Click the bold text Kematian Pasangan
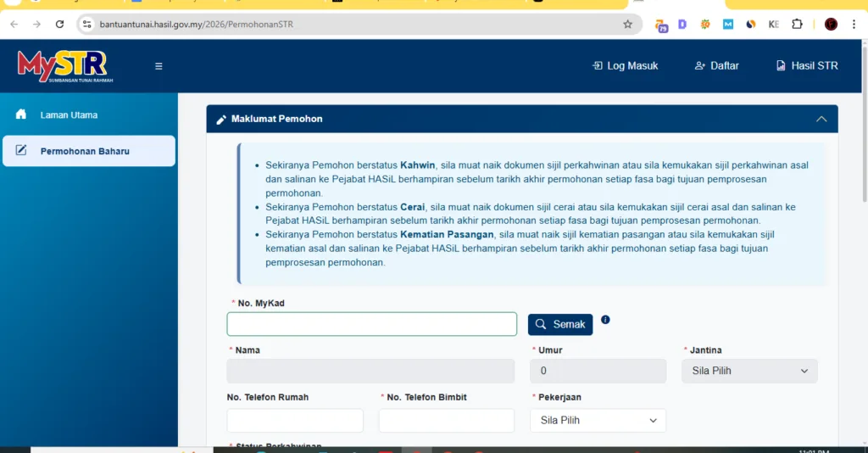Viewport: 868px width, 453px height. click(x=447, y=234)
